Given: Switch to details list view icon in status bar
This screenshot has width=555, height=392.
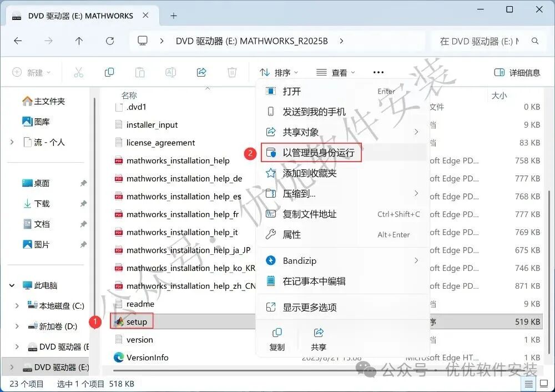Looking at the screenshot, I should click(x=528, y=384).
